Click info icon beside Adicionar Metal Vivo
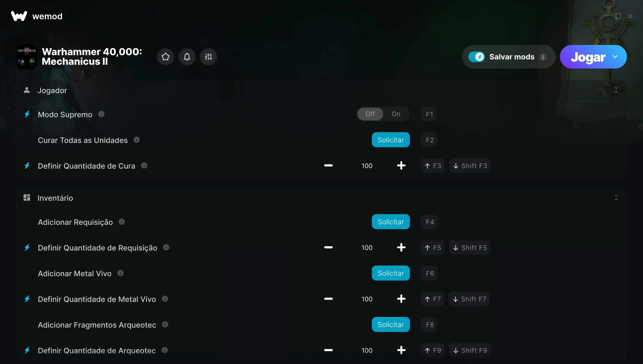Image resolution: width=643 pixels, height=364 pixels. tap(121, 273)
